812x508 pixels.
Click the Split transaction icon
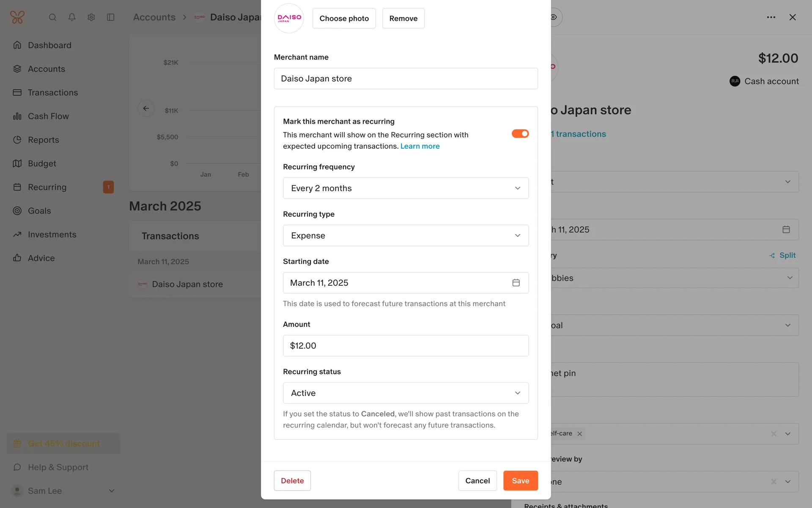tap(772, 255)
